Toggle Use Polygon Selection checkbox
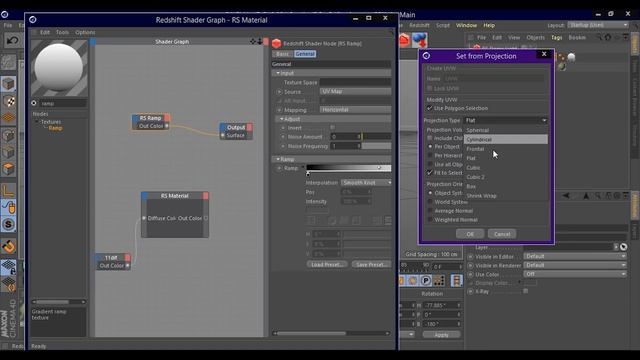 (x=429, y=108)
